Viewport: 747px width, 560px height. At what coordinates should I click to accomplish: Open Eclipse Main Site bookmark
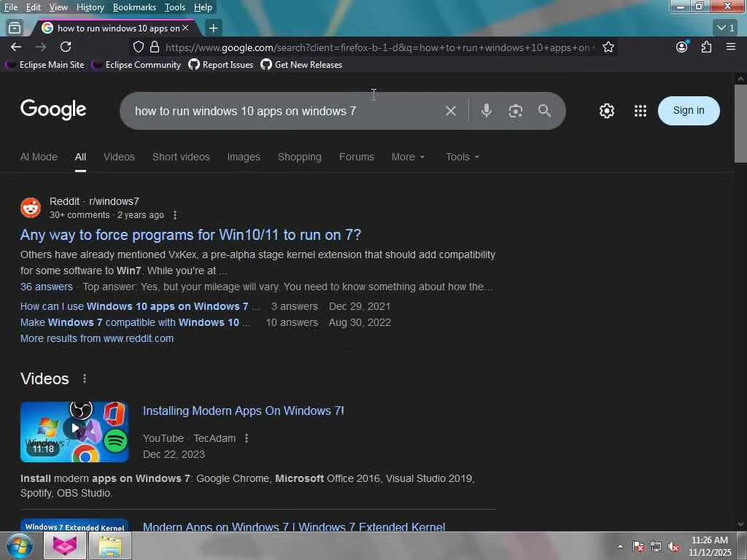point(45,65)
